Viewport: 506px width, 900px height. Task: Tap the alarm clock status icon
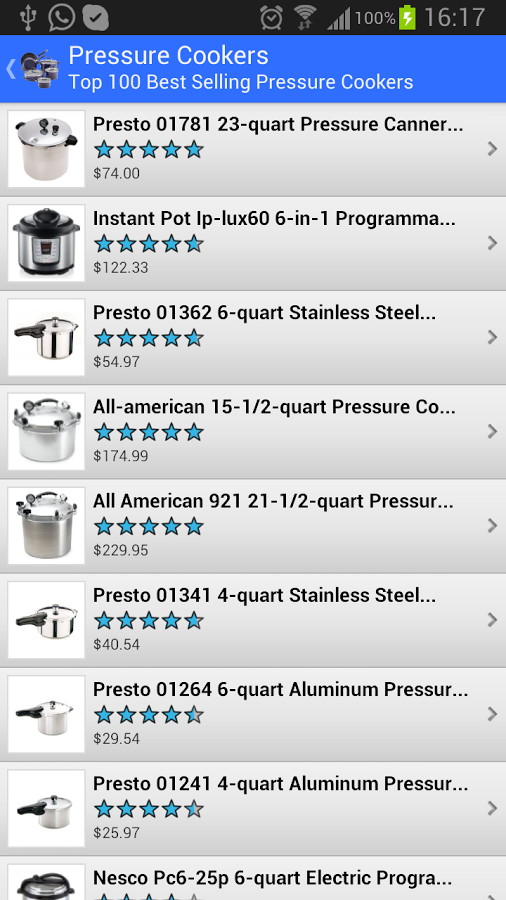271,18
